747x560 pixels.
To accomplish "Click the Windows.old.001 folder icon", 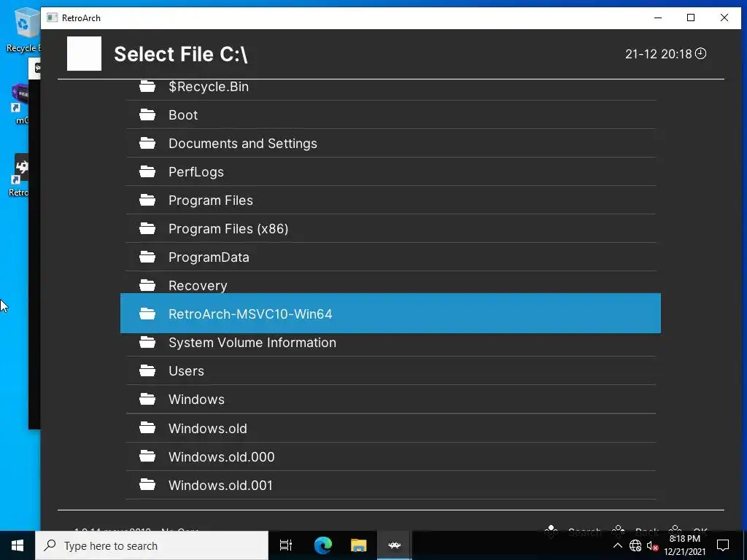I will 147,485.
